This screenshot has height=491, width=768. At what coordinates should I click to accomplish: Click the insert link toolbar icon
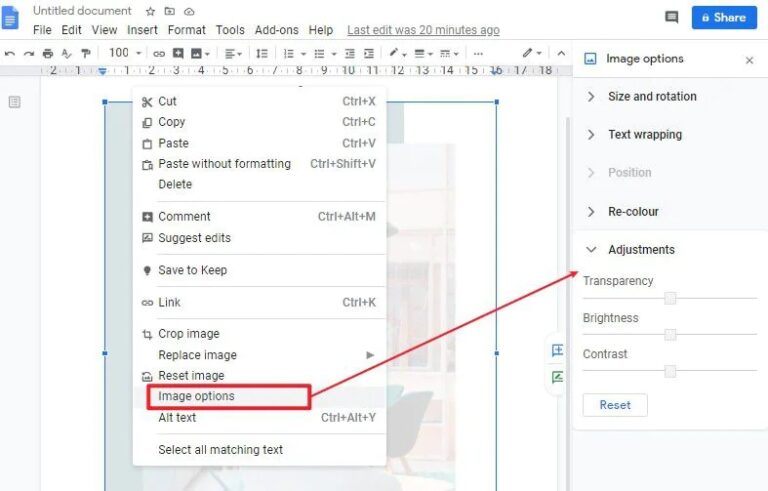[159, 53]
